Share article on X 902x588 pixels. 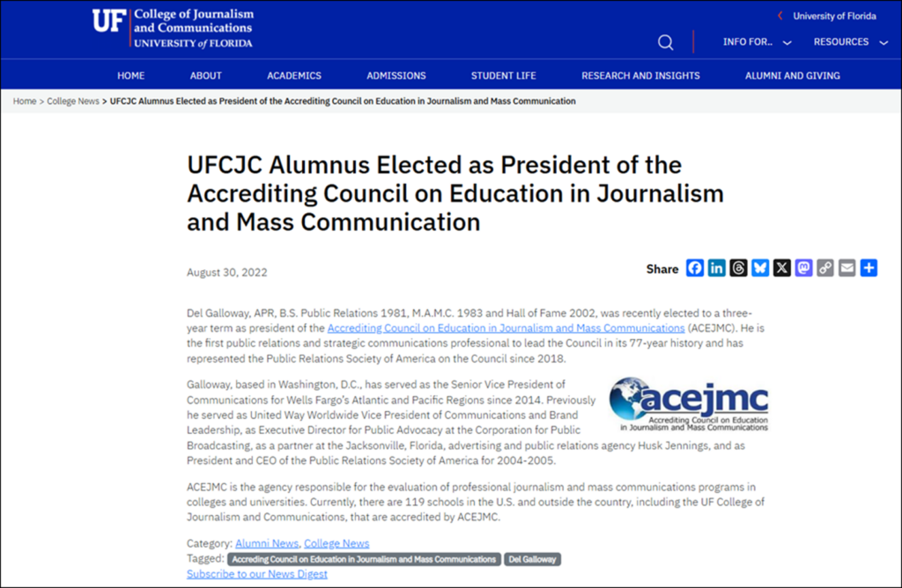tap(782, 268)
